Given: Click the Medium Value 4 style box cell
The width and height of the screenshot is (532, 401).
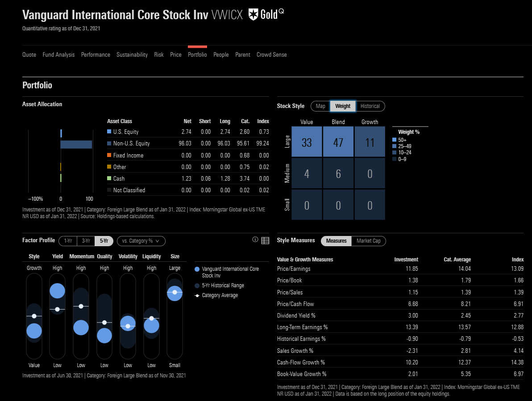Looking at the screenshot, I should click(x=307, y=173).
